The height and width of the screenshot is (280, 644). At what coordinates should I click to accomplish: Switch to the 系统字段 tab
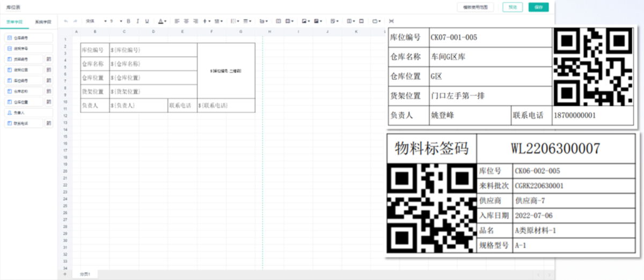tap(43, 22)
